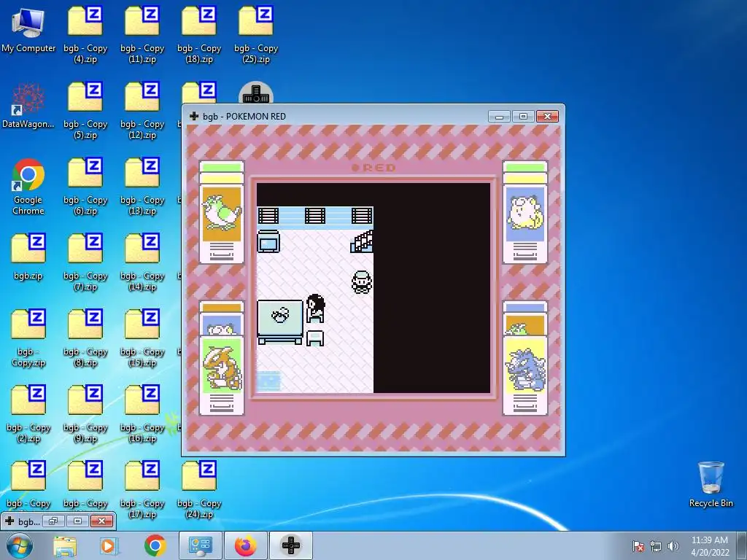Open Firefox from the taskbar

[245, 545]
